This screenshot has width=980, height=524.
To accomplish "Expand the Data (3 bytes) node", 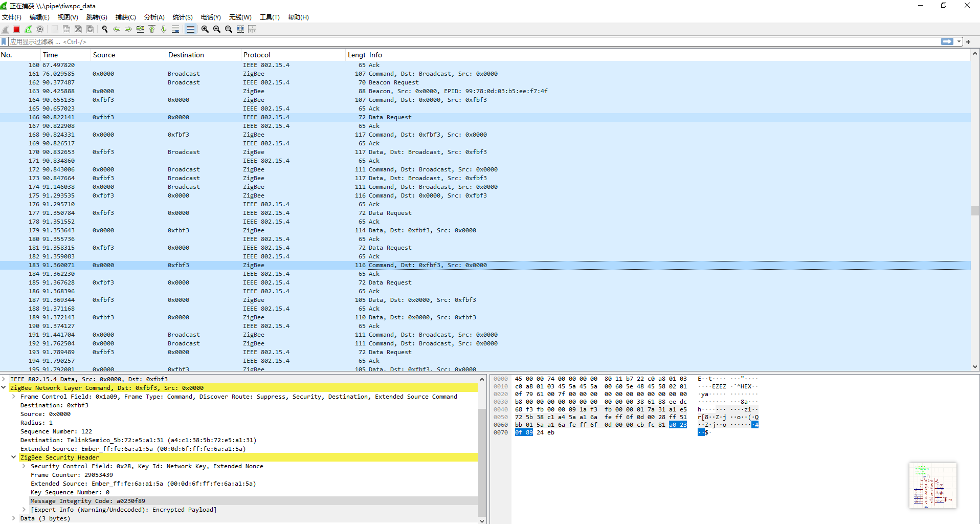I will coord(14,518).
